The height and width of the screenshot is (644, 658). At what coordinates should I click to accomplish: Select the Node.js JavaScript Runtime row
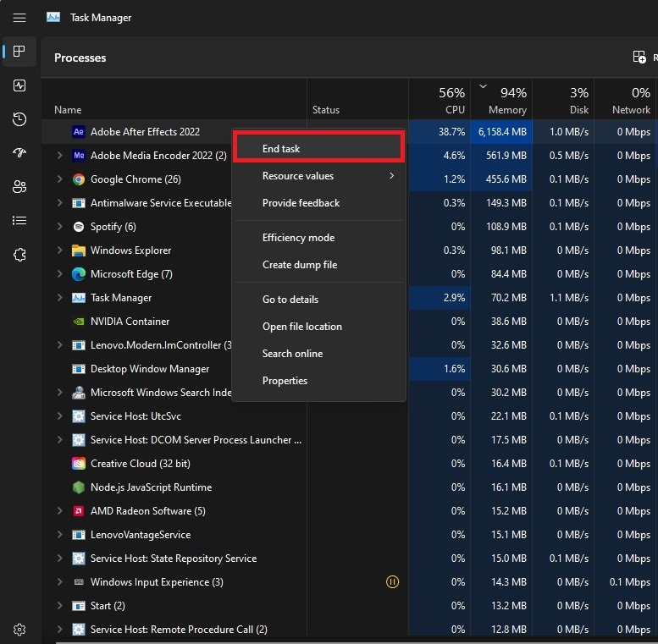pyautogui.click(x=151, y=487)
